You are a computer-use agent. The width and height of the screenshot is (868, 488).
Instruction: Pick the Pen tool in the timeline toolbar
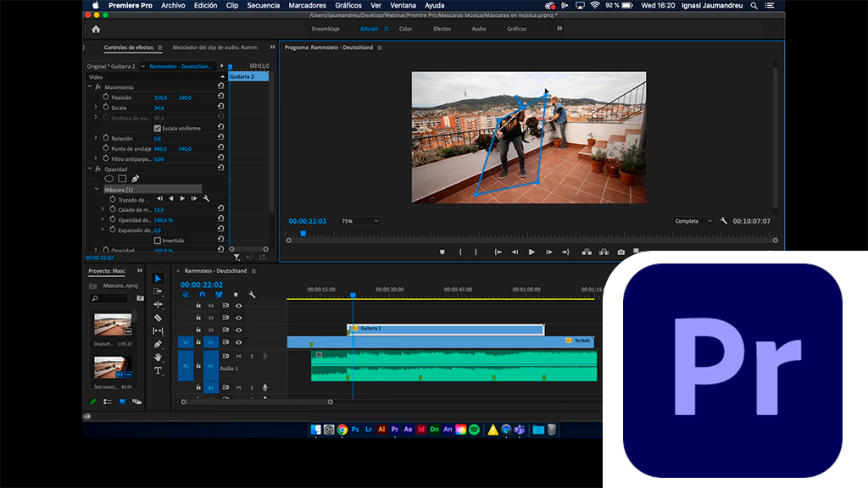[x=158, y=344]
